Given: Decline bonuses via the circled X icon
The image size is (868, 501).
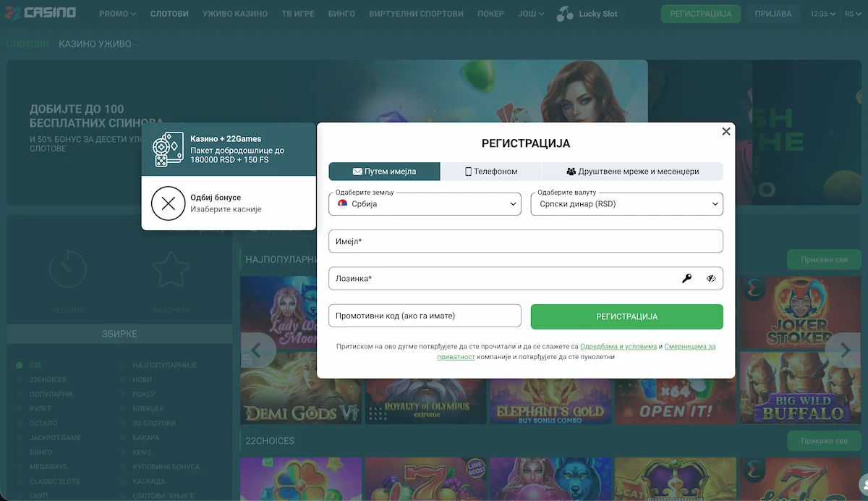Looking at the screenshot, I should tap(168, 203).
